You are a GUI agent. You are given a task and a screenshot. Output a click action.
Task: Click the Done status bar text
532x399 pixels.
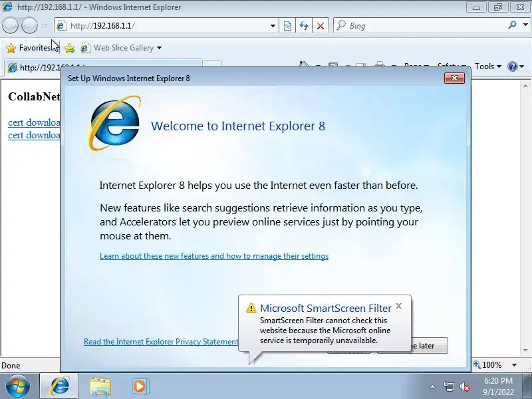click(11, 365)
